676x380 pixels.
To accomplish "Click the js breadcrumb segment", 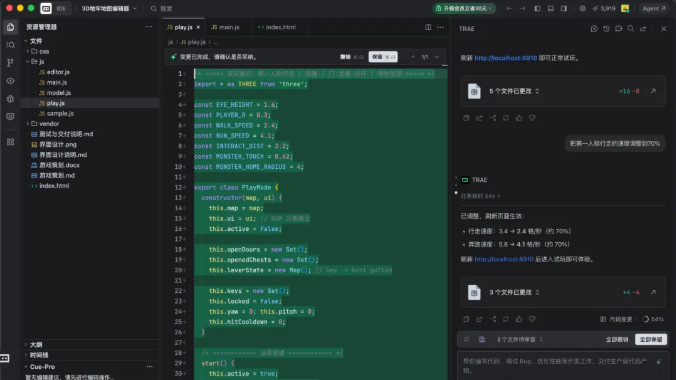I will pos(170,42).
